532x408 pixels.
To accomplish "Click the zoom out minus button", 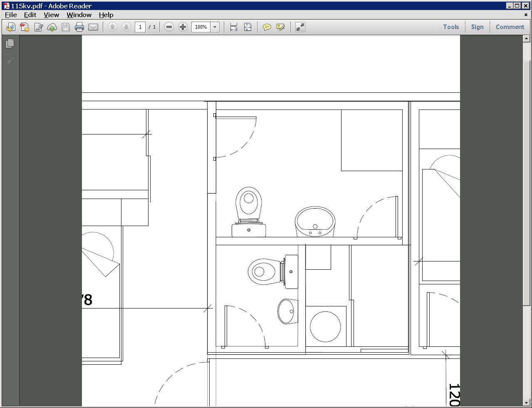I will point(169,27).
